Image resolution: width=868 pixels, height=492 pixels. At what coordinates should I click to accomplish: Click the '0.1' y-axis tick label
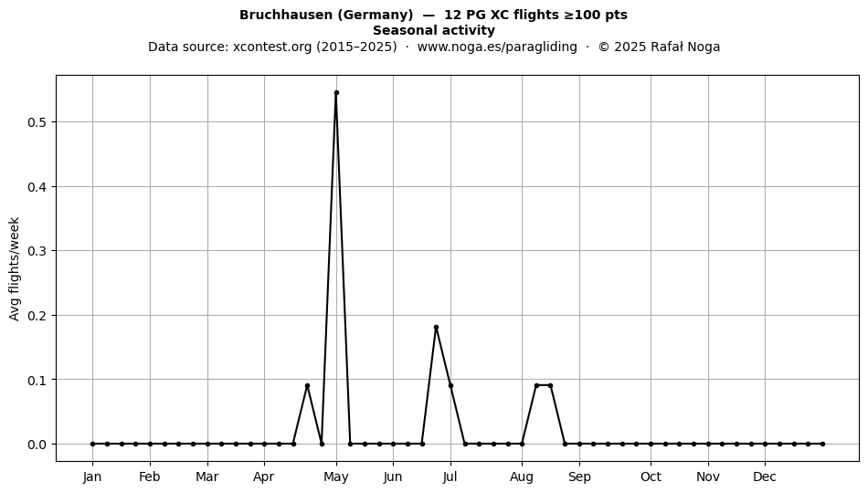pyautogui.click(x=37, y=380)
